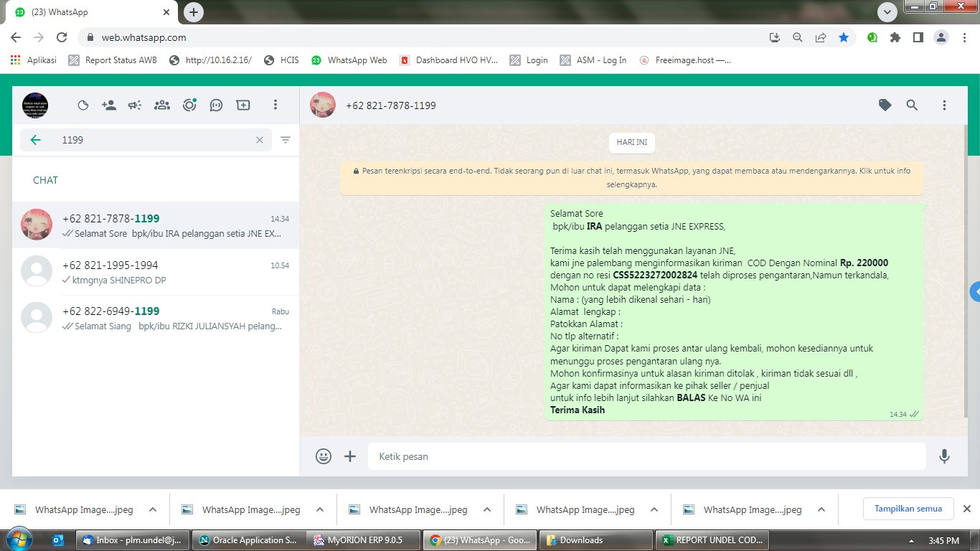
Task: View Status updates ring icon
Action: coord(189,105)
